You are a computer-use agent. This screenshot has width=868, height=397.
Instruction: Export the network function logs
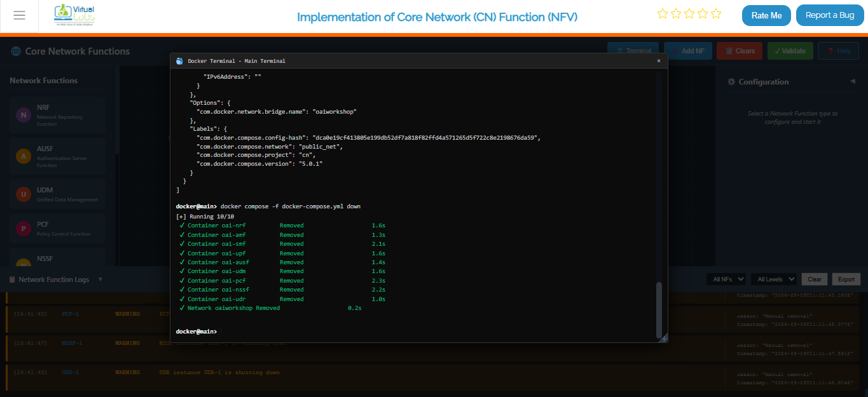(x=846, y=279)
